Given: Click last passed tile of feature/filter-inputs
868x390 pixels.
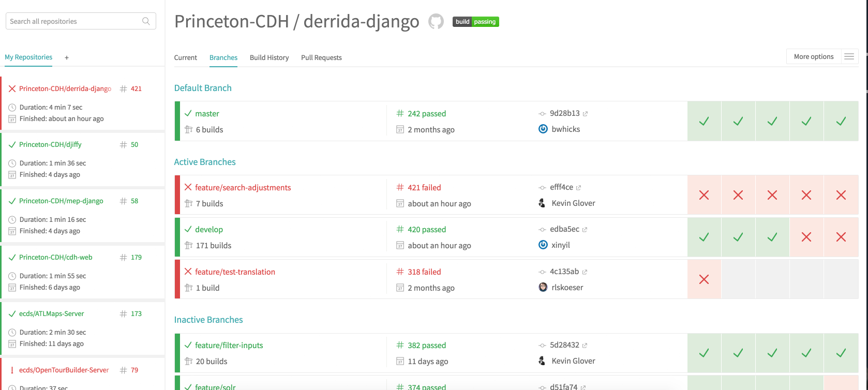Looking at the screenshot, I should pyautogui.click(x=841, y=353).
